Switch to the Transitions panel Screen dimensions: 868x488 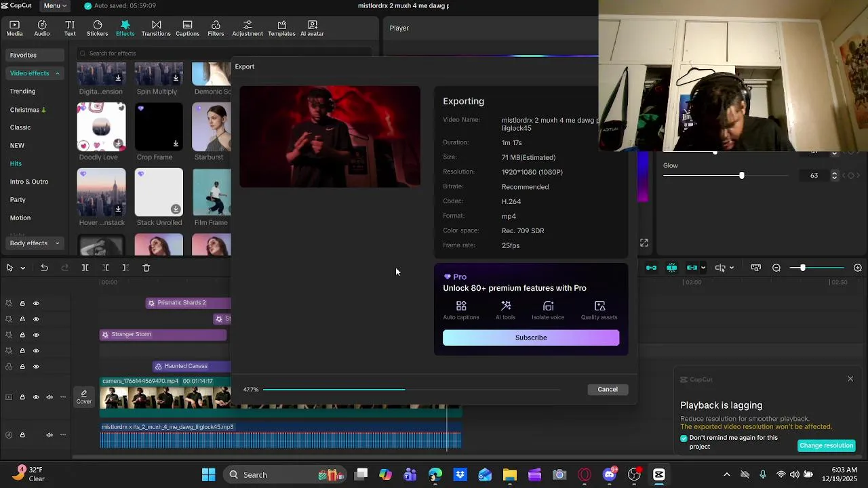click(x=156, y=28)
